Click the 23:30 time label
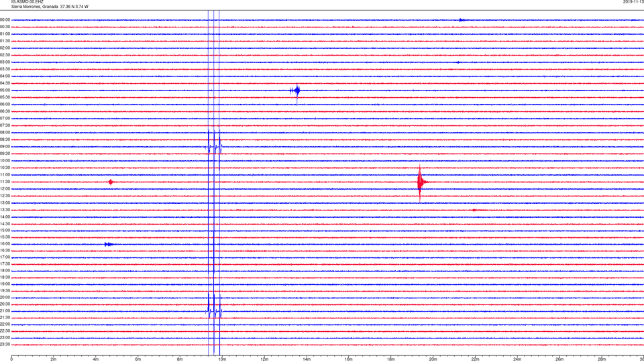Viewport: 644px width, 362px height. 5,345
